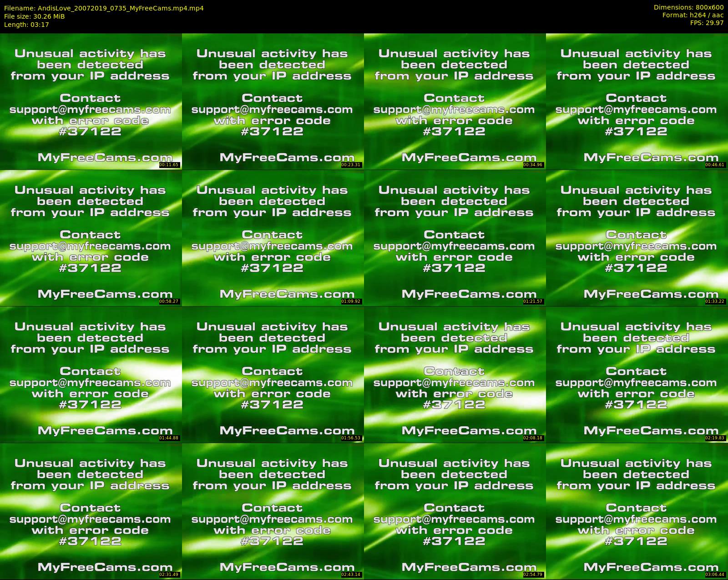Pick the thumbnail stamped 01:09.92
Screen dimensions: 728x580
273,238
